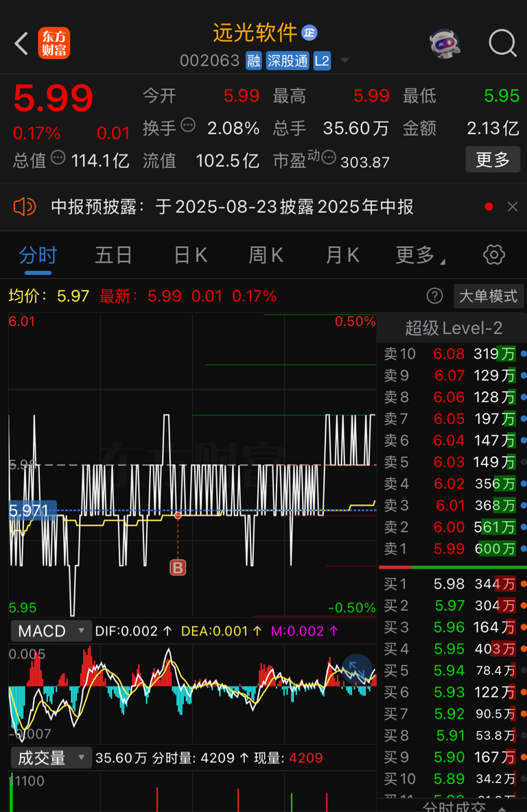Tap the 深股通 badge
Screen dimensions: 527x812
(x=288, y=61)
